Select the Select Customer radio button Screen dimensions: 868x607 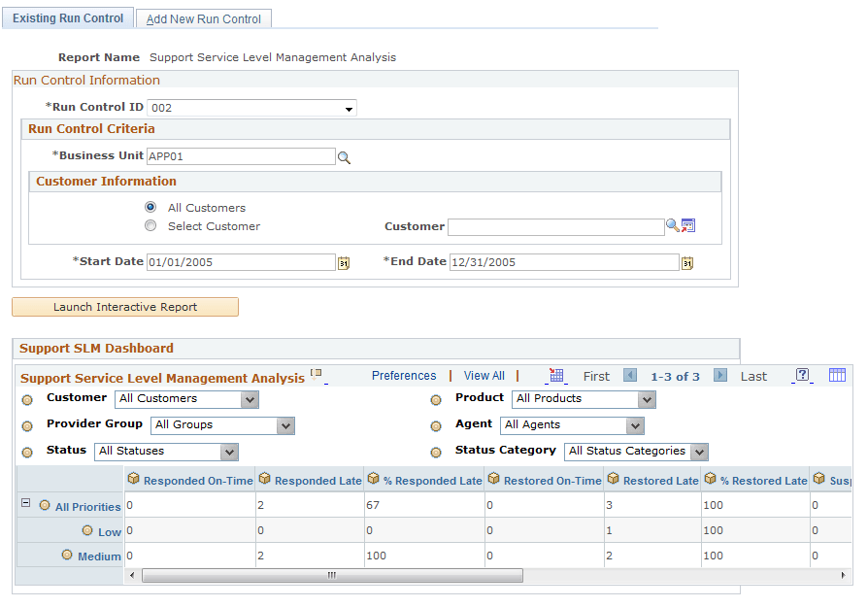pos(150,225)
